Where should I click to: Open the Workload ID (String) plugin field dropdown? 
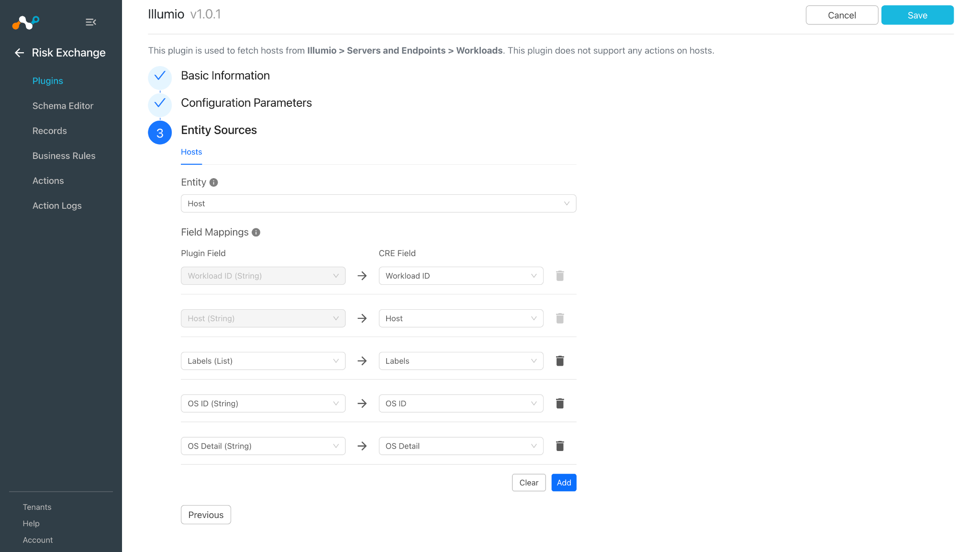263,276
